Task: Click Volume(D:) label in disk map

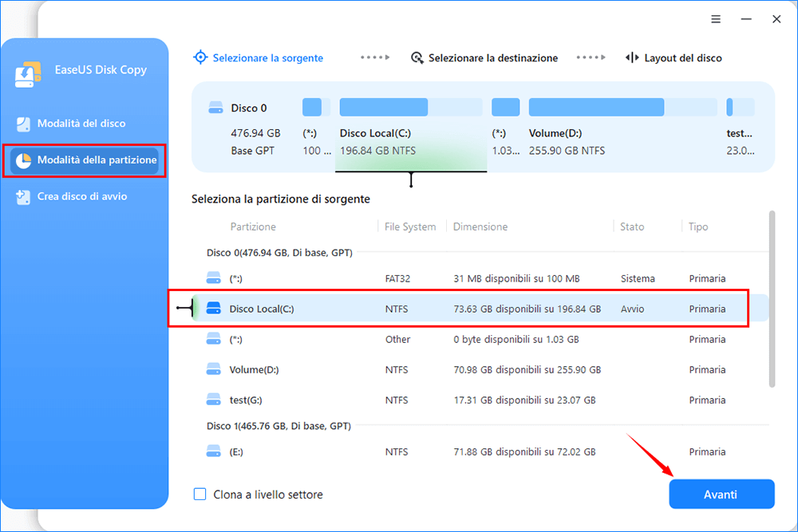Action: coord(555,133)
